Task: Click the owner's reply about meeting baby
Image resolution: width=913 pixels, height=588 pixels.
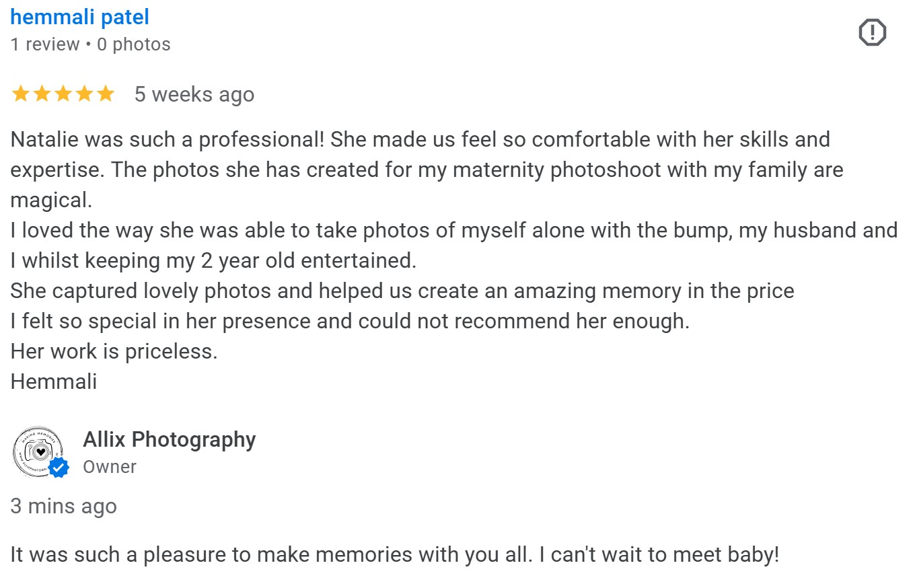Action: click(x=394, y=555)
